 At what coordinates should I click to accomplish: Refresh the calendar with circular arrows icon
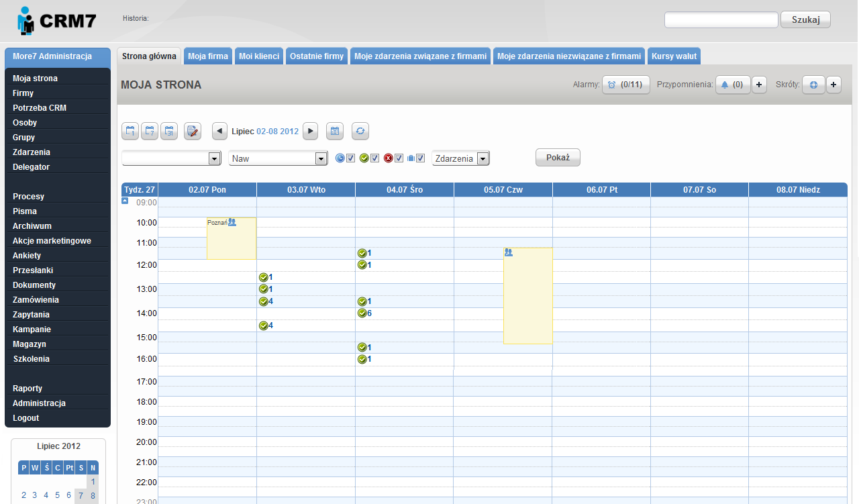(360, 131)
